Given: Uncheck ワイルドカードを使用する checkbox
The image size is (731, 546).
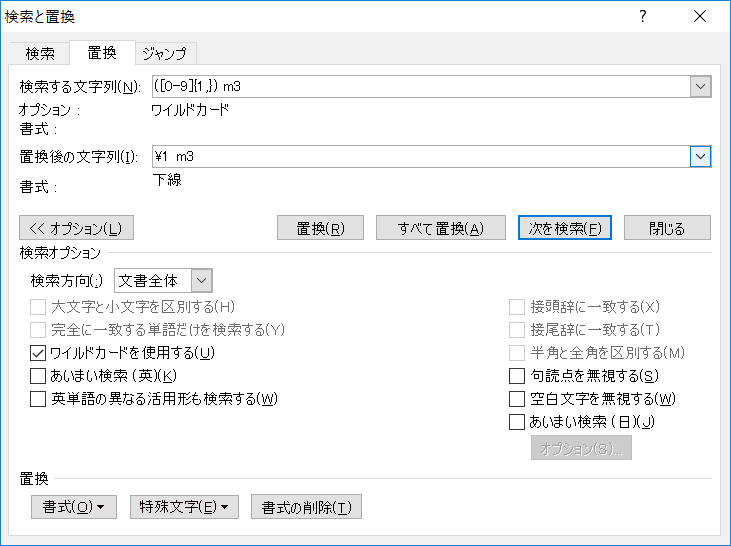Looking at the screenshot, I should pos(39,353).
